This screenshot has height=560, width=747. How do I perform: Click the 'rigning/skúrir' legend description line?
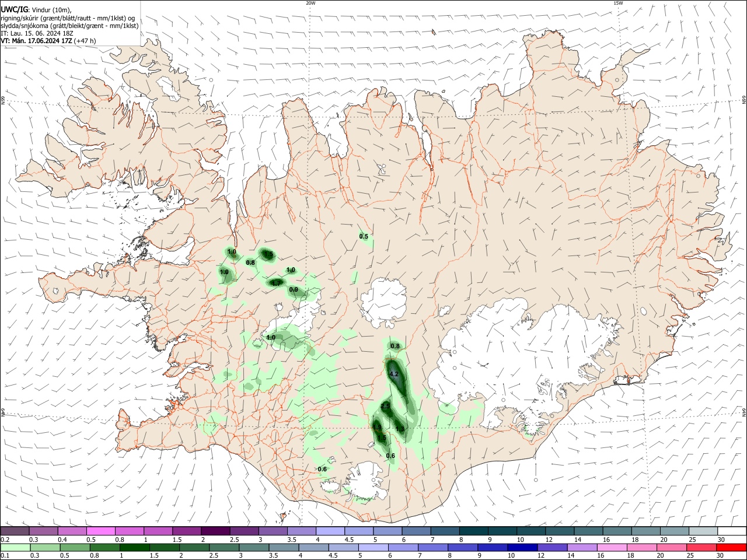68,17
